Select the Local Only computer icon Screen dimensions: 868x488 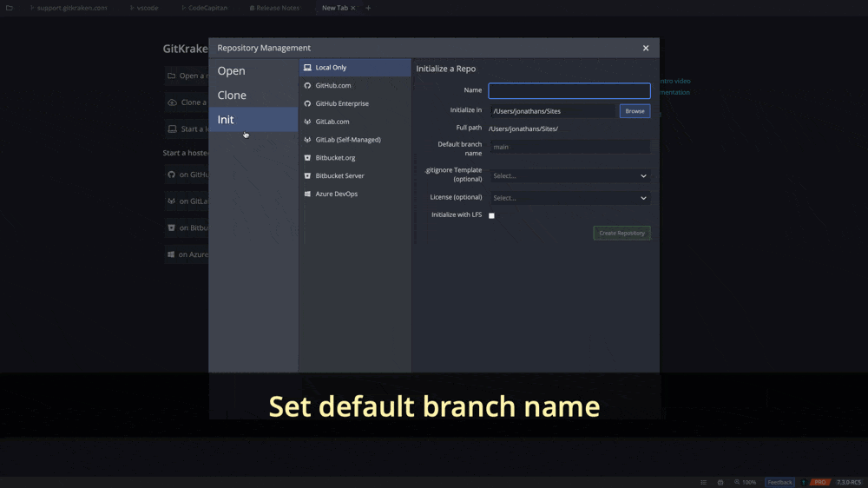307,68
